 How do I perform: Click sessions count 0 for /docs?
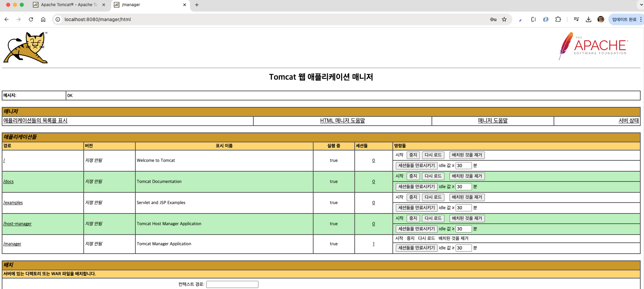[x=374, y=181]
